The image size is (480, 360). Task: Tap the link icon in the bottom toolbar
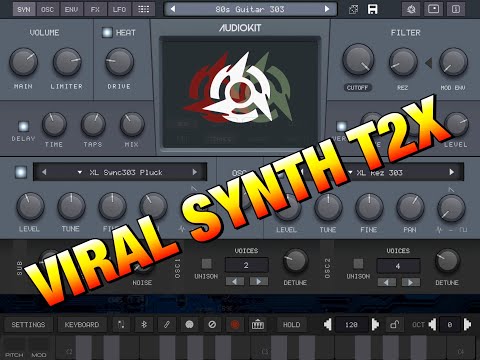pos(167,324)
